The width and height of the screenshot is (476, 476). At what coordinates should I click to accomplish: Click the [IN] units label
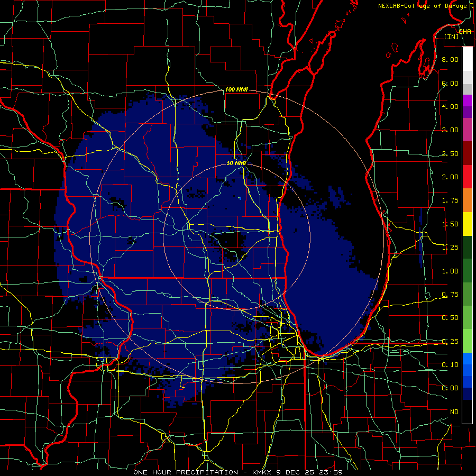[452, 36]
